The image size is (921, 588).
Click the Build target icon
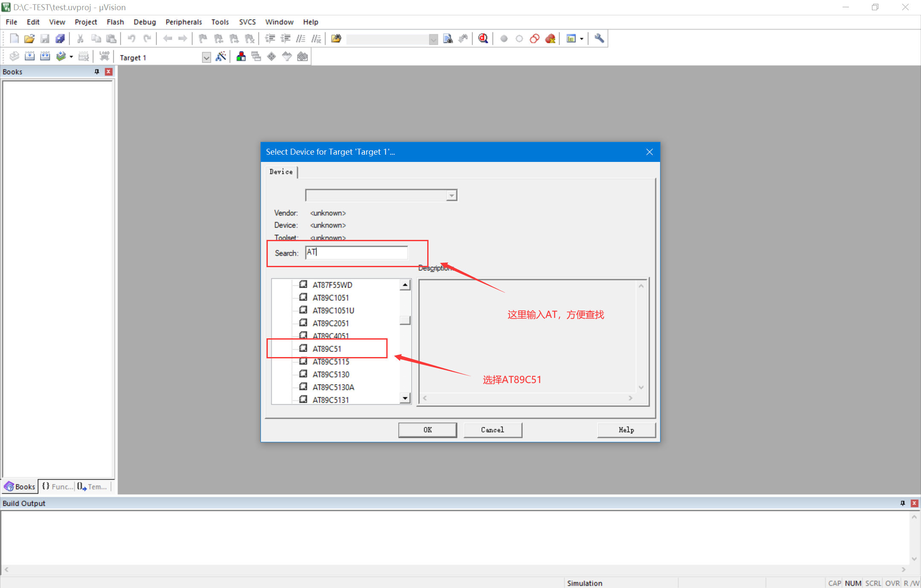[x=30, y=57]
